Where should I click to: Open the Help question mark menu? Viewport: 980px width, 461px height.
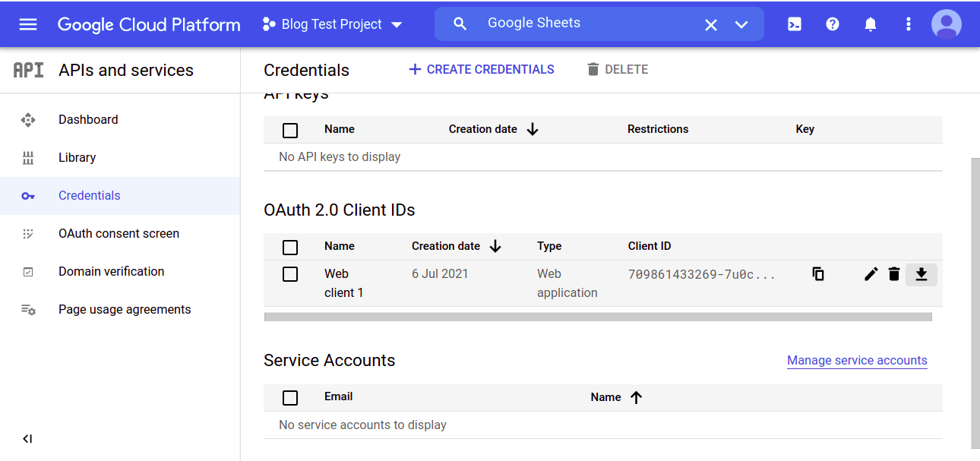833,24
